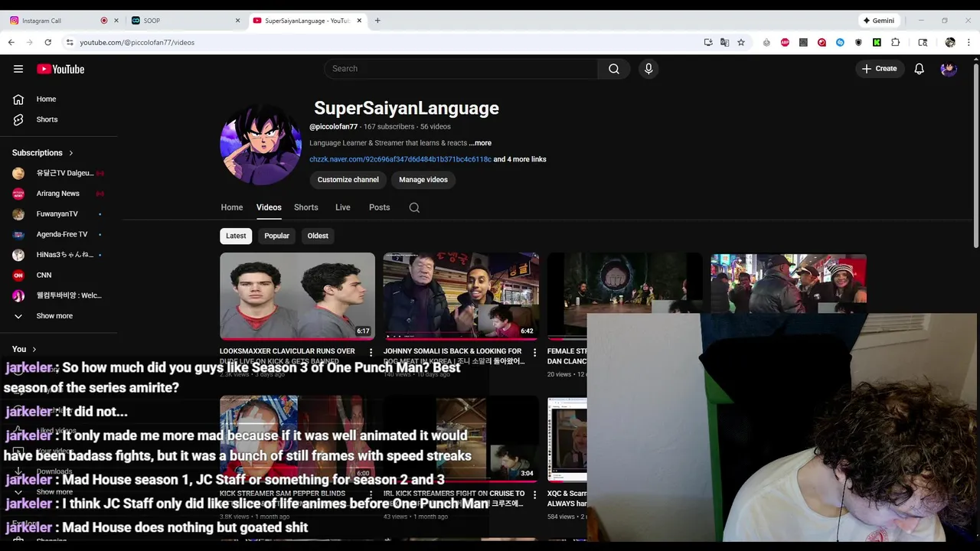Open the shield extension icon

858,42
